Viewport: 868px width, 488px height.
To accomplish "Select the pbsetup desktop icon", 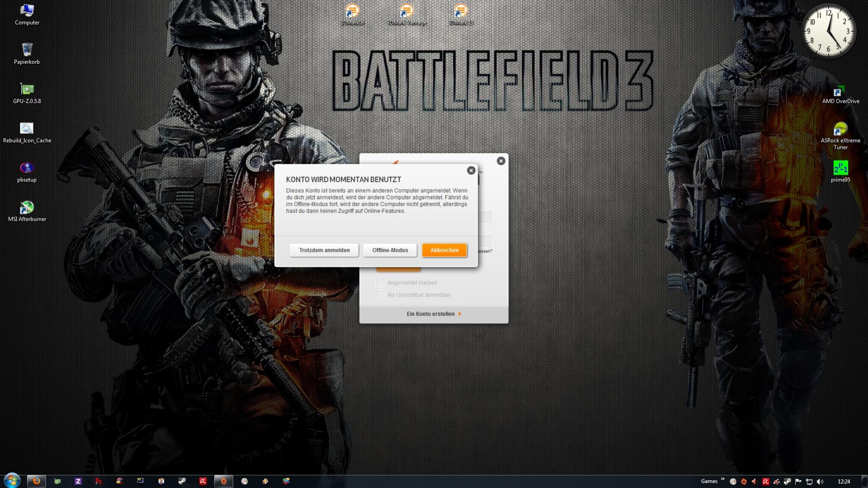I will 27,172.
